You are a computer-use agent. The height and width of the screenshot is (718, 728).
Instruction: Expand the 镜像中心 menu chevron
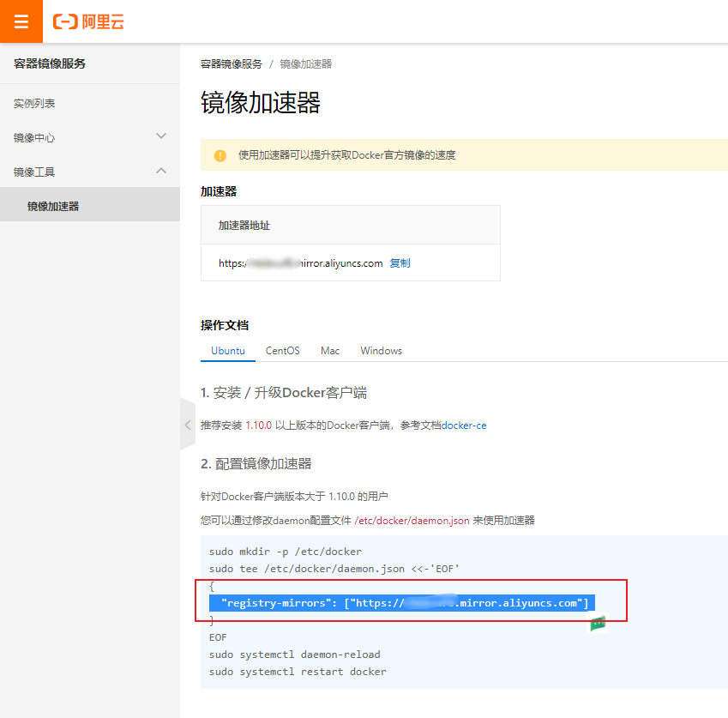click(161, 136)
